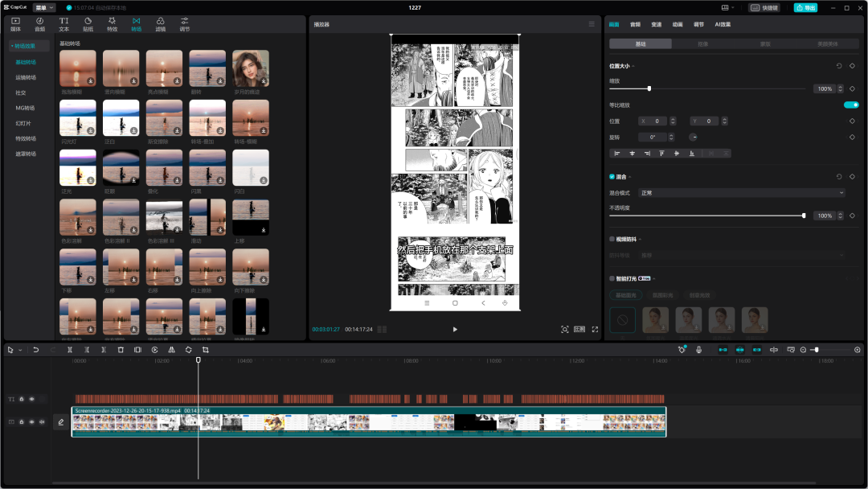Click the microphone voiceover record icon

point(698,350)
